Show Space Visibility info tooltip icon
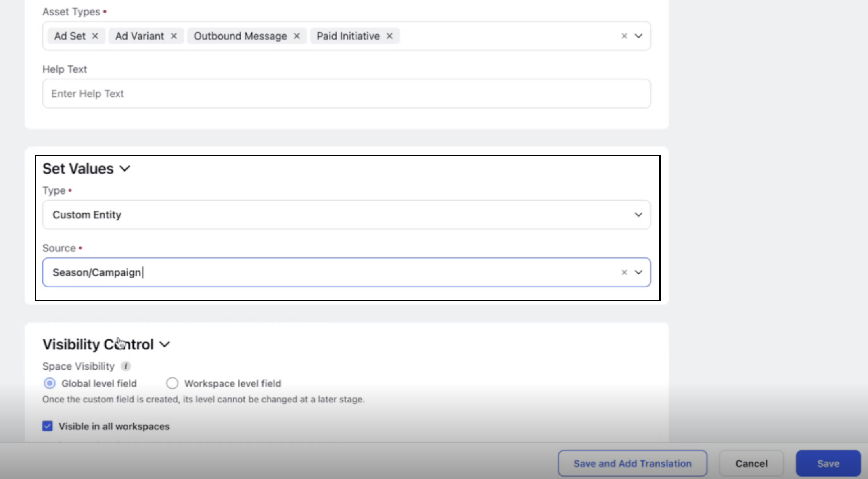This screenshot has width=868, height=479. tap(126, 366)
